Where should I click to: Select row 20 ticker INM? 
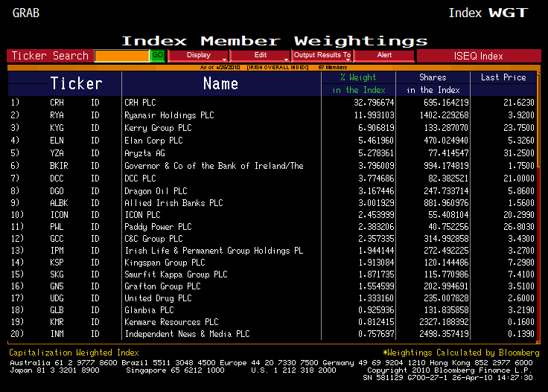click(x=57, y=334)
